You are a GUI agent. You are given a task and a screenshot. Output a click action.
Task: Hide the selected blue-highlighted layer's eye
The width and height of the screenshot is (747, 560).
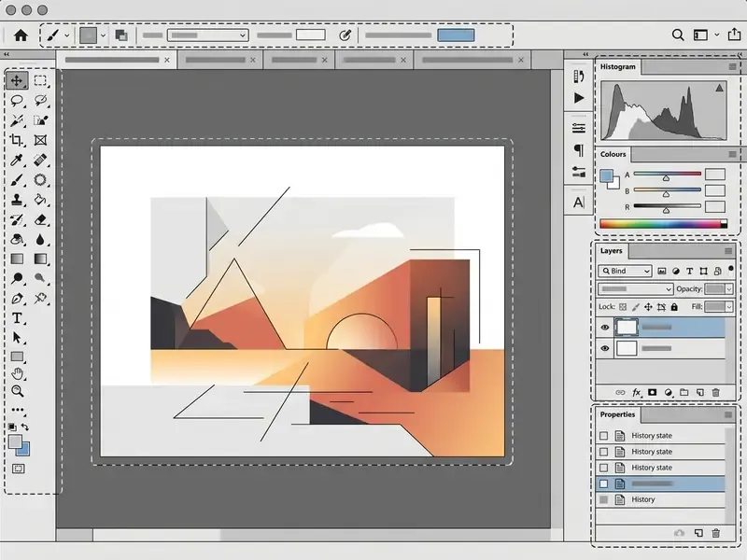(x=605, y=328)
